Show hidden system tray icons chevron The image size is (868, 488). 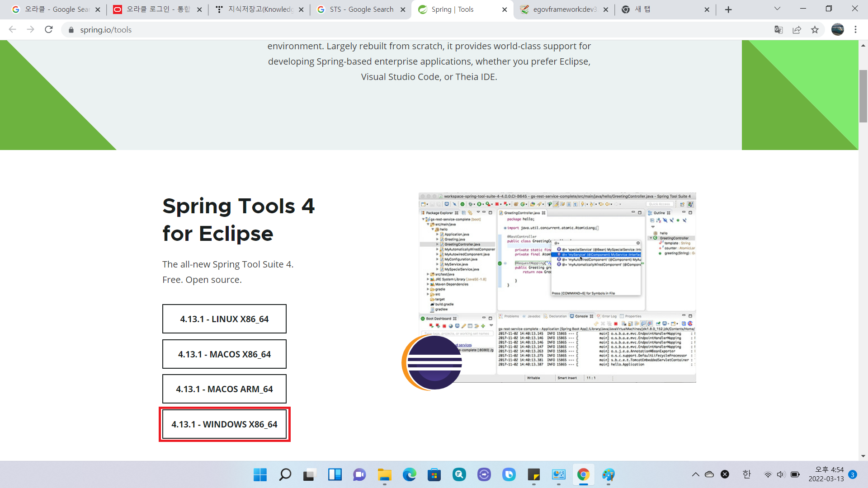(x=695, y=474)
